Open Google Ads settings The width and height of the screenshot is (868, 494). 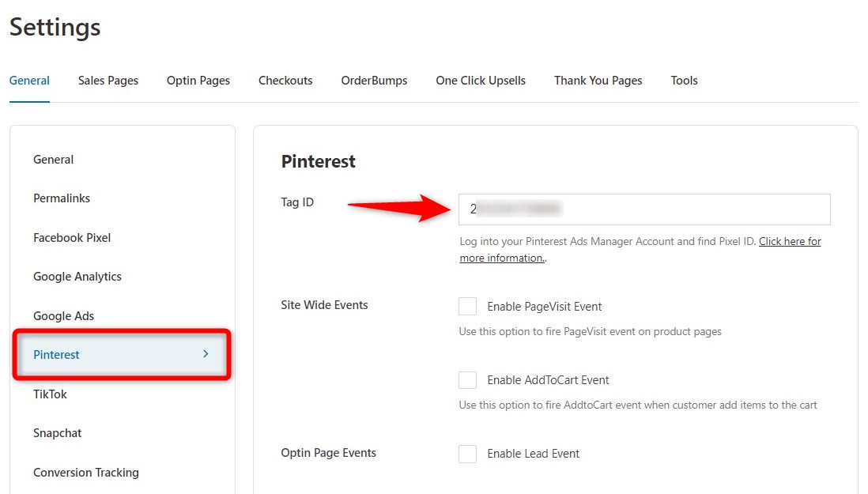point(64,315)
